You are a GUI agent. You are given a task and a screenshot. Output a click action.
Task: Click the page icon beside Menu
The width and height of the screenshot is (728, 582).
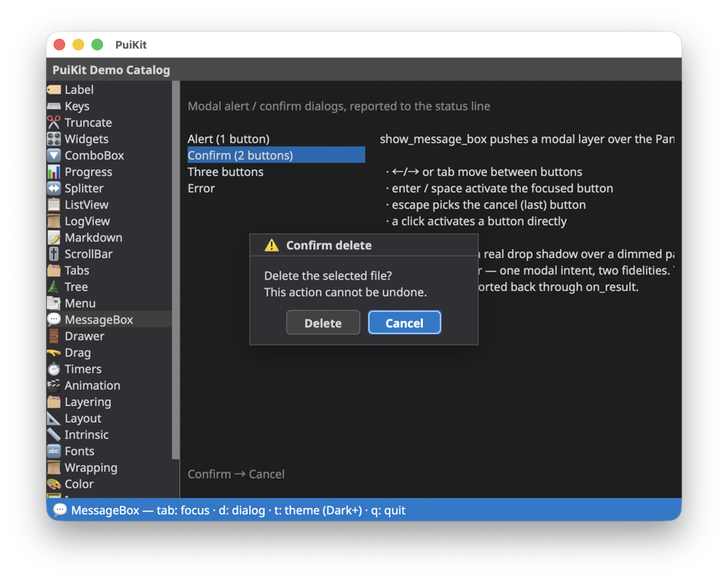53,303
